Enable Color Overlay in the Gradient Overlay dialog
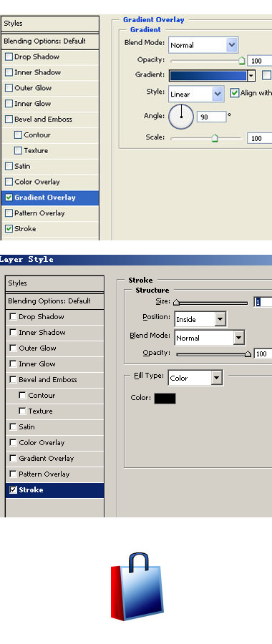The image size is (272, 644). pos(9,182)
